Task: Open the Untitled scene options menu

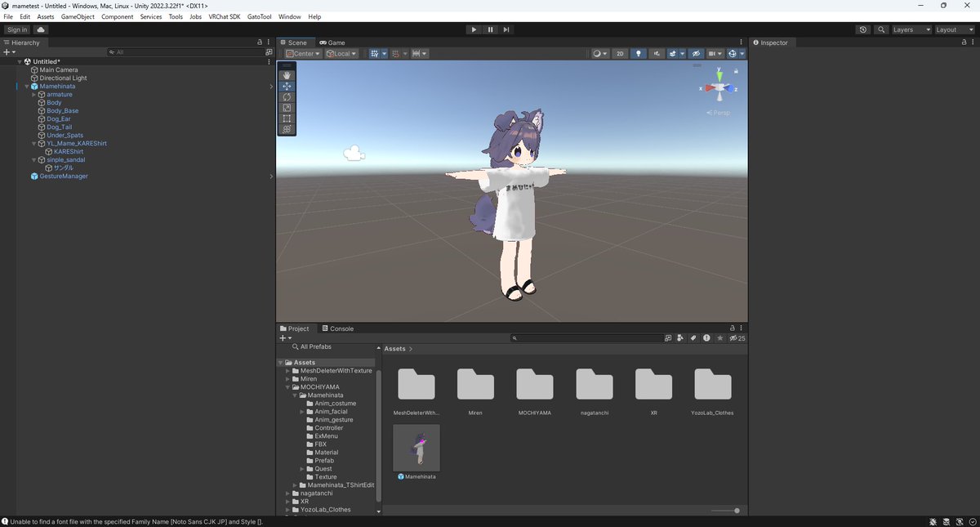Action: 269,61
